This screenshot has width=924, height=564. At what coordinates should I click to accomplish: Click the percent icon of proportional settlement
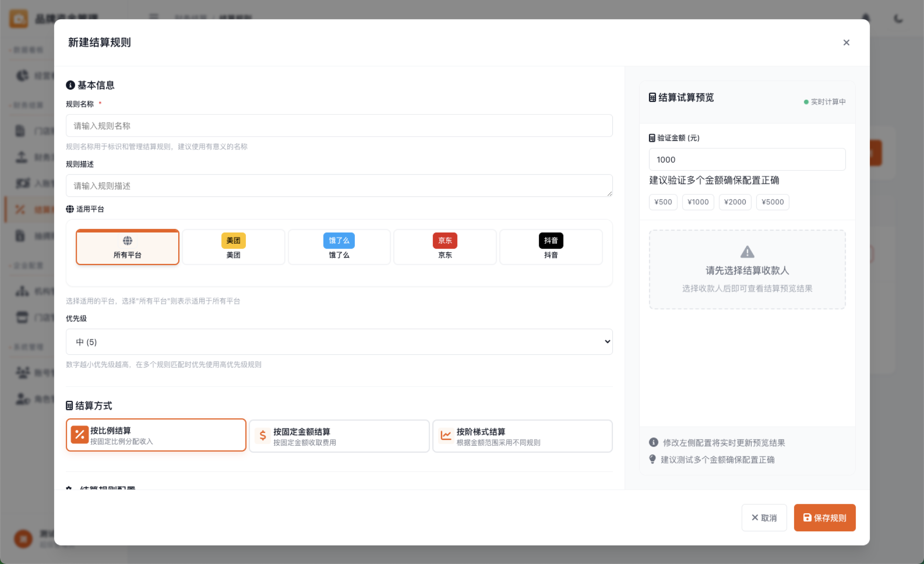[80, 435]
